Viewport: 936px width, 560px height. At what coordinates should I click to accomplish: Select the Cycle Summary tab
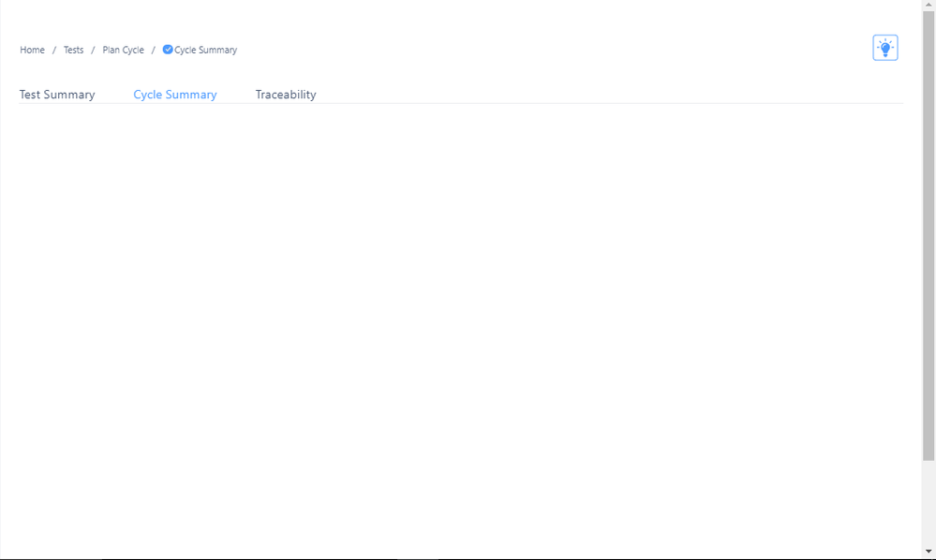(x=174, y=94)
